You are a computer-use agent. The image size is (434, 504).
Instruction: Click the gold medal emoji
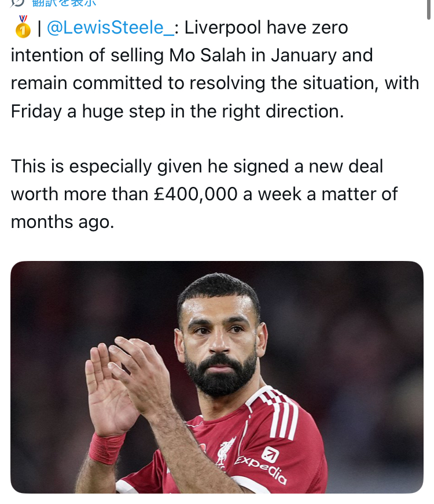click(x=23, y=27)
